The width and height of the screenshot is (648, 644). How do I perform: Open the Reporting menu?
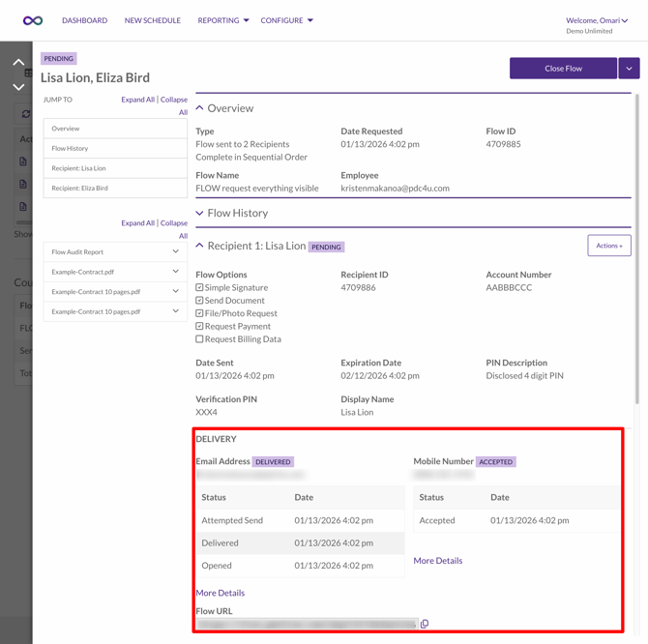pos(223,20)
